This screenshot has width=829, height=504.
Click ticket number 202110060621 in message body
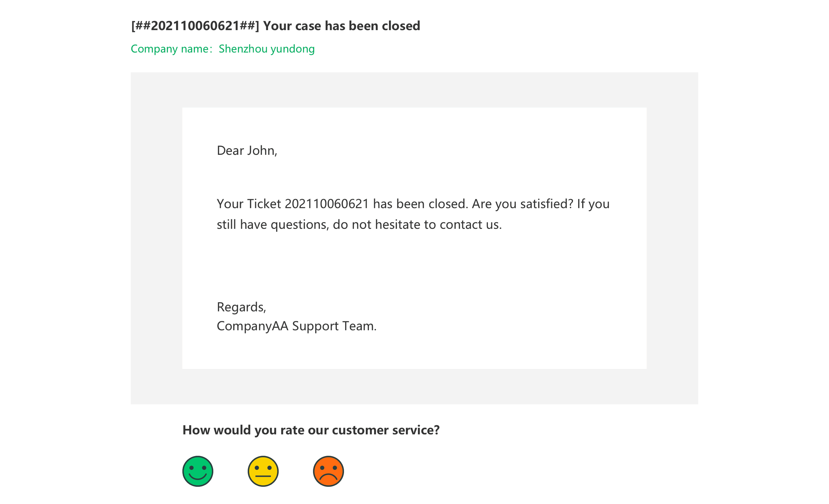pyautogui.click(x=327, y=204)
